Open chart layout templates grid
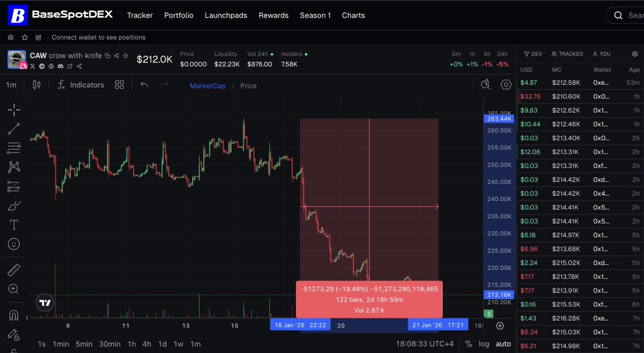Viewport: 644px width, 353px height. 120,85
